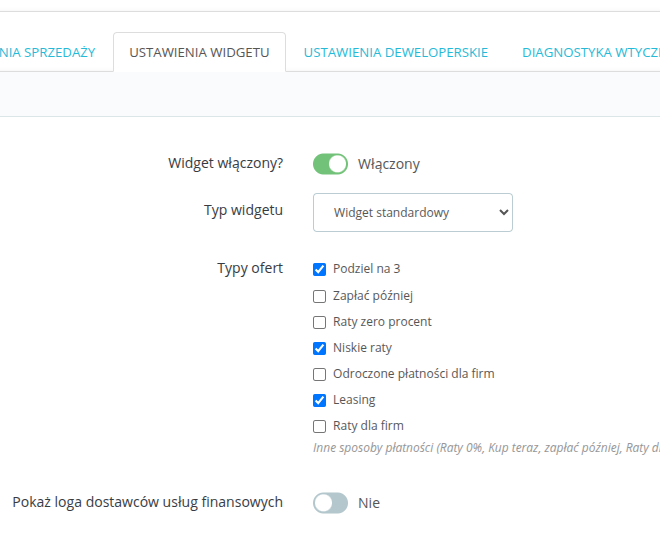Viewport: 660px width, 540px height.
Task: Uncheck the Podziel na 3 checkbox
Action: click(320, 269)
